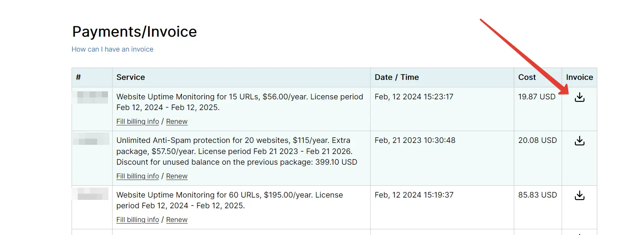This screenshot has width=644, height=235.
Task: Click Fill billing info for 60 URLs monitoring
Action: (x=137, y=220)
